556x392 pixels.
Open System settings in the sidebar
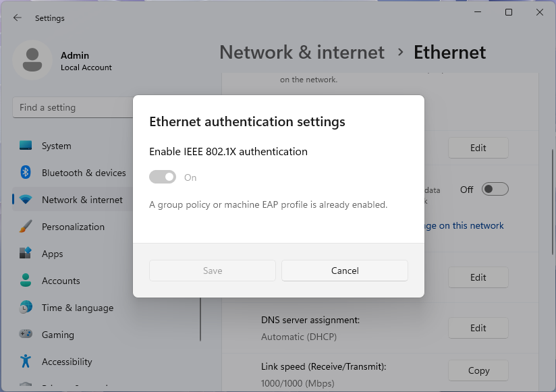pos(56,146)
